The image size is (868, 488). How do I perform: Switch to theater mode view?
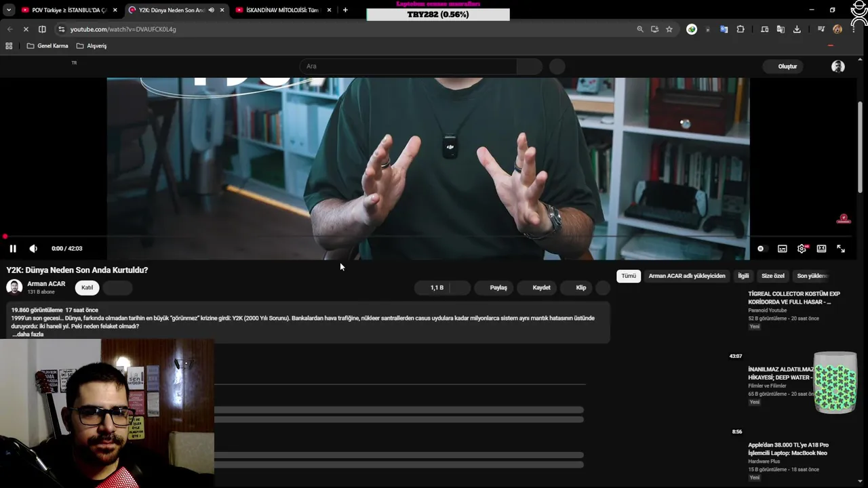(821, 249)
